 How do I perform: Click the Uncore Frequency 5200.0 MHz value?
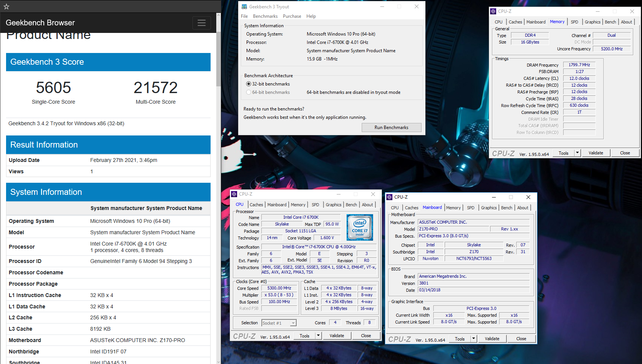[x=612, y=49]
